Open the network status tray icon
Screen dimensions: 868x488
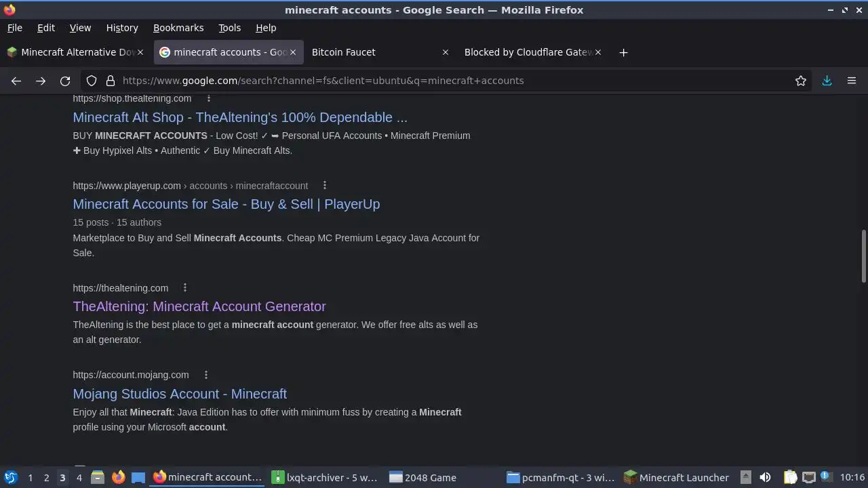(808, 477)
